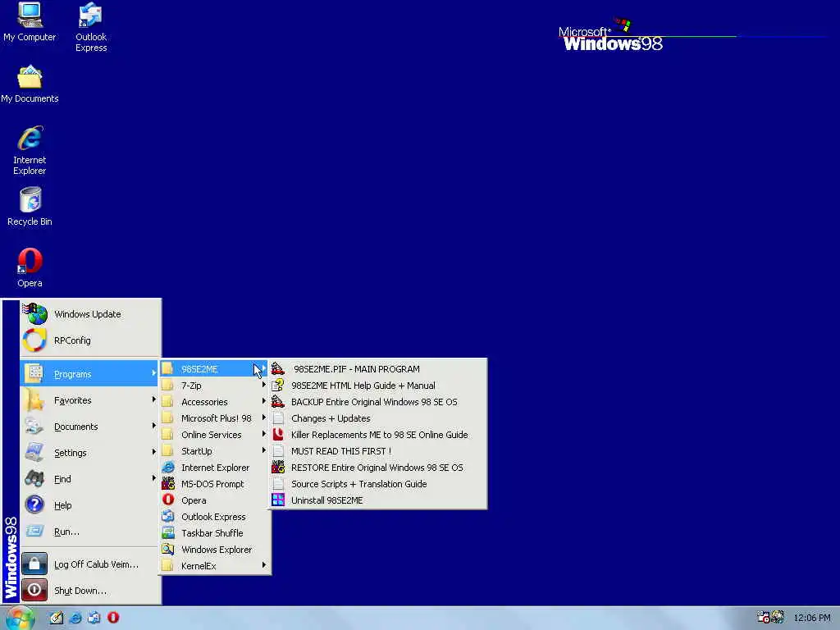Click Windows Explorer icon in Programs menu
The width and height of the screenshot is (840, 630).
click(x=168, y=549)
